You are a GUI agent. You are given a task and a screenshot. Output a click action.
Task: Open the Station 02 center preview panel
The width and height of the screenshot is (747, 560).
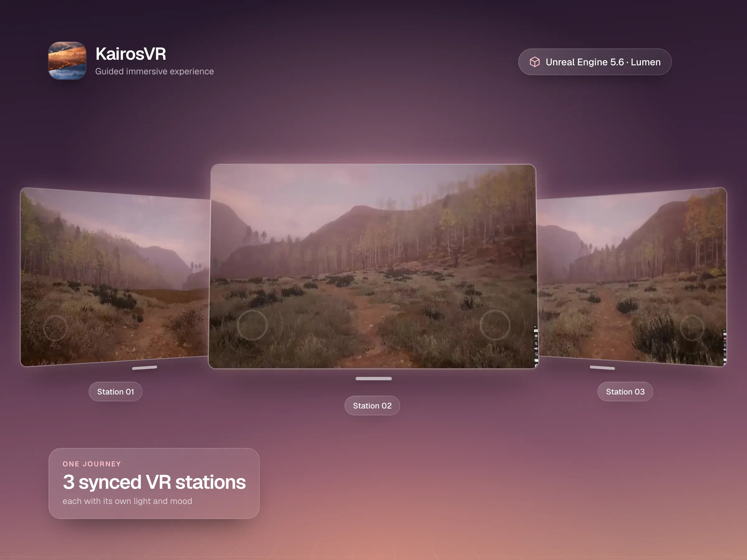click(x=373, y=266)
